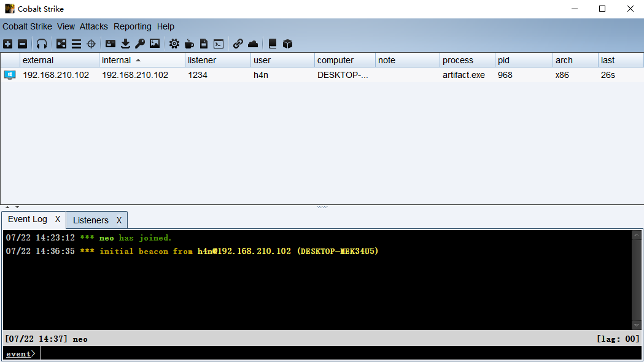Open the View menu
Viewport: 644px width, 362px height.
click(x=66, y=26)
